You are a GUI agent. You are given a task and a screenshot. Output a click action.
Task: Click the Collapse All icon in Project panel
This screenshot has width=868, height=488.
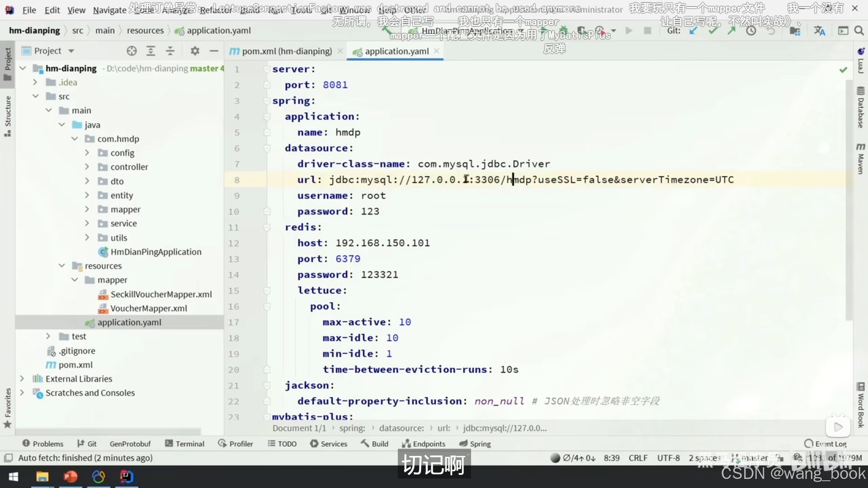coord(170,51)
